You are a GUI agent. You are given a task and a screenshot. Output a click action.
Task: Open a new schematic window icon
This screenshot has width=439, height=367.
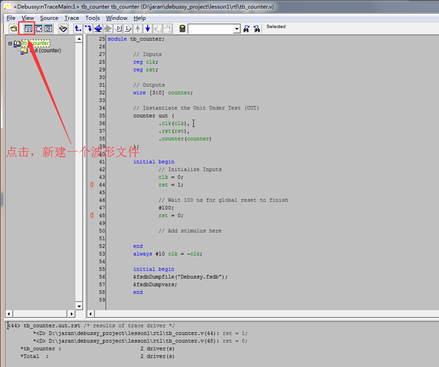coord(39,29)
